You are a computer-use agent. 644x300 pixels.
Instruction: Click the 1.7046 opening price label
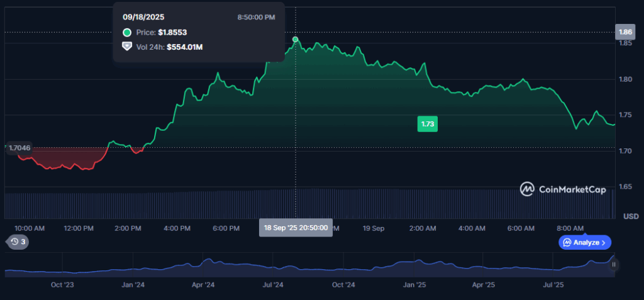pos(19,148)
